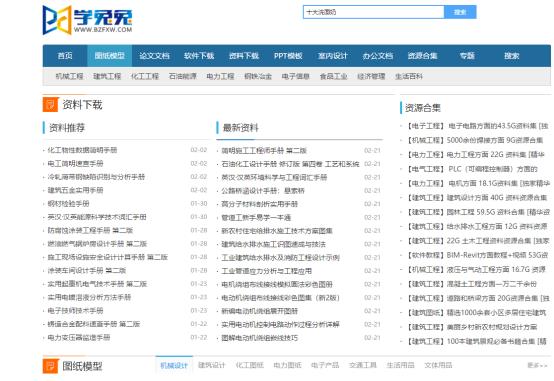Open the 软件下载 navigation menu item
This screenshot has height=381, width=554.
click(199, 55)
